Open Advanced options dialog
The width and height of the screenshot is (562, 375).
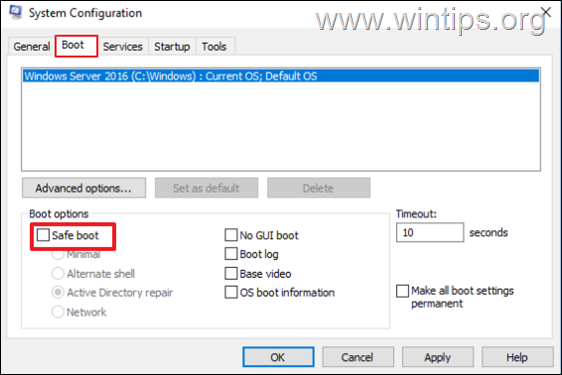pos(84,188)
